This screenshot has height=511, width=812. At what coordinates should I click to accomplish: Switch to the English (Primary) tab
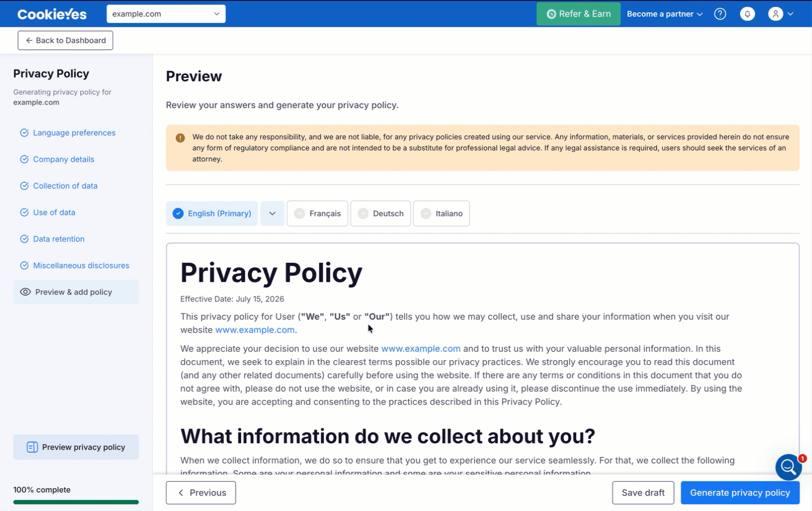point(212,213)
